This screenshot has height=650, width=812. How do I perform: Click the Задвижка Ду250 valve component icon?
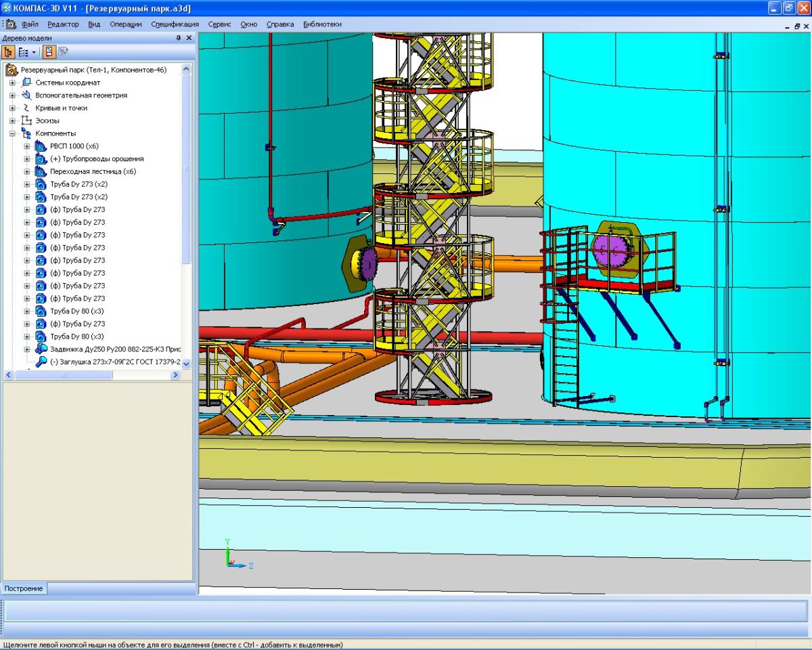coord(41,349)
